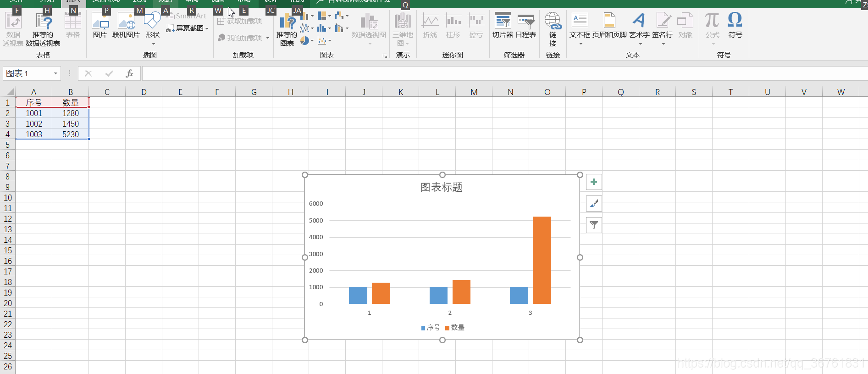Viewport: 868px width, 374px height.
Task: Select column H header
Action: click(290, 92)
